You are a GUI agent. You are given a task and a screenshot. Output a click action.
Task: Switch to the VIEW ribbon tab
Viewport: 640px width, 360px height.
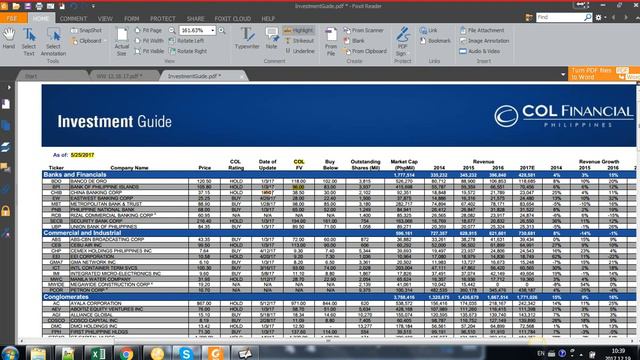coord(105,18)
